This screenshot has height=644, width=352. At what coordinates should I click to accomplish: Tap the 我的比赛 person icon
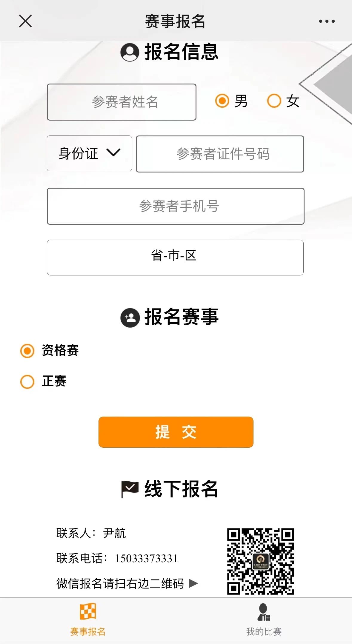pyautogui.click(x=264, y=612)
